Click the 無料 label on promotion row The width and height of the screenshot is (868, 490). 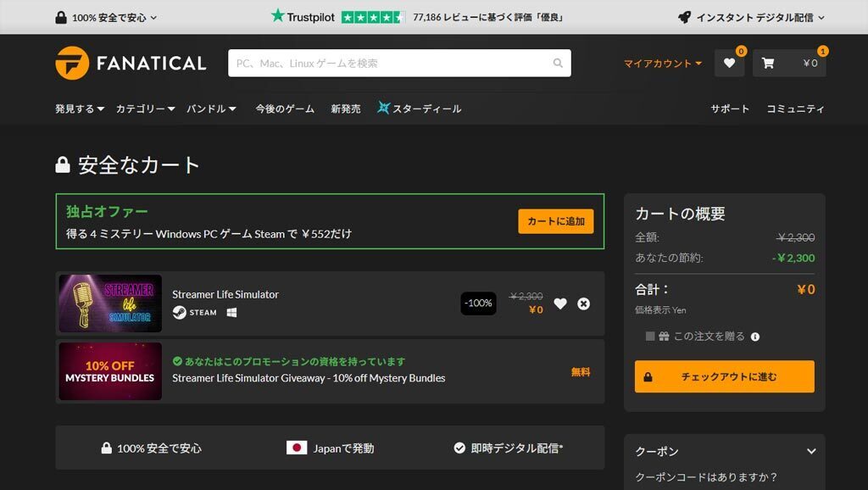pyautogui.click(x=581, y=372)
